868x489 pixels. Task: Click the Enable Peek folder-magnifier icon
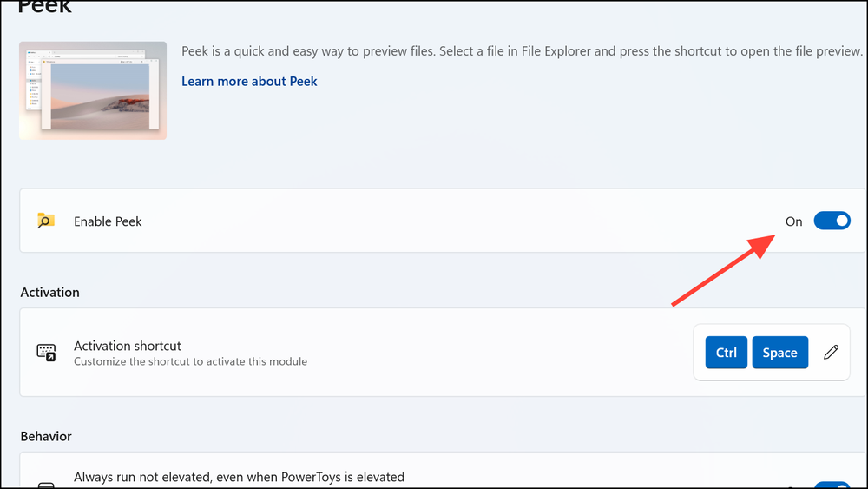(x=46, y=221)
